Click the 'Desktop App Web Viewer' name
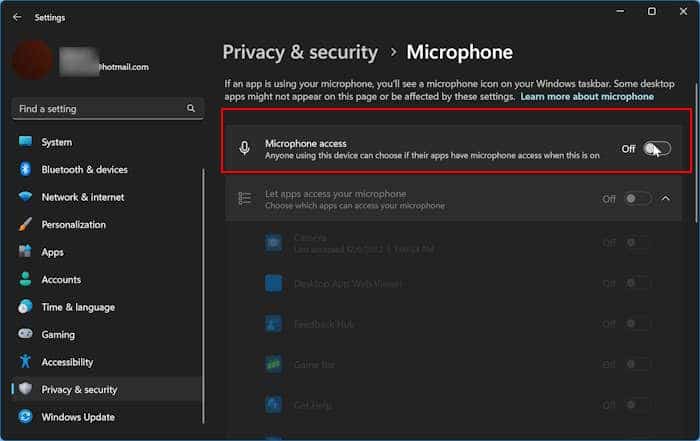This screenshot has height=441, width=700. pos(348,284)
